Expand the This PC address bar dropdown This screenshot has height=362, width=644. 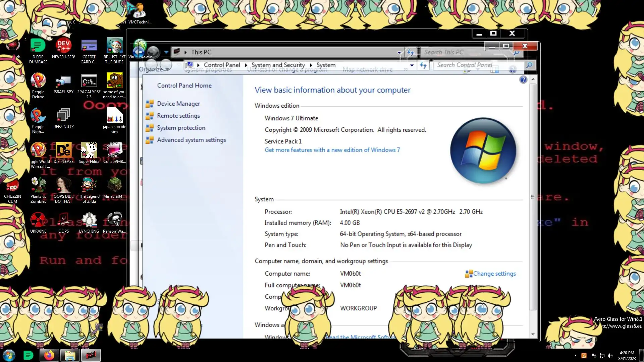click(399, 52)
